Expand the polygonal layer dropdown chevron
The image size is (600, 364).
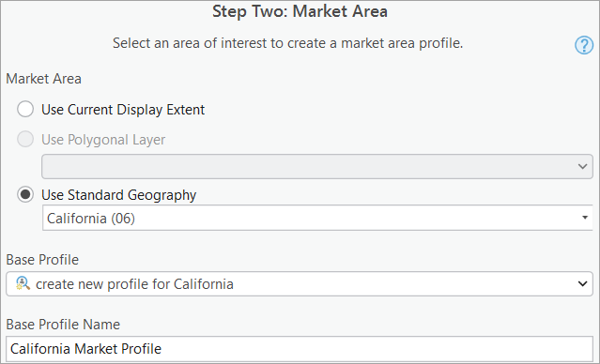point(582,166)
